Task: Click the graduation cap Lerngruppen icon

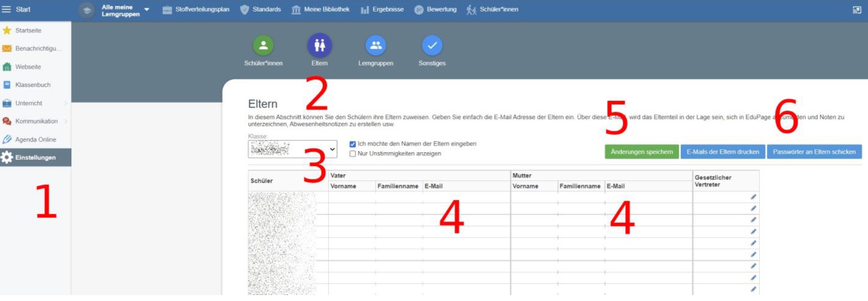Action: click(86, 10)
